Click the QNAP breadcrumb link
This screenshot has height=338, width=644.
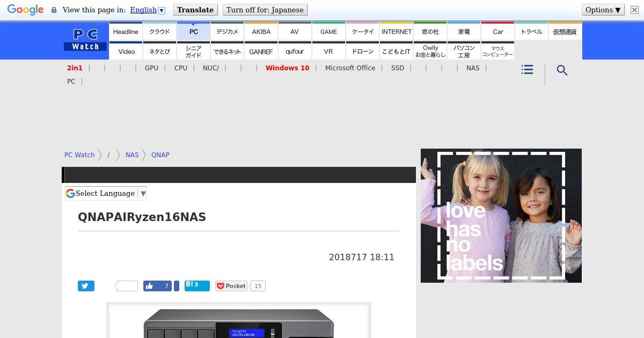tap(160, 155)
